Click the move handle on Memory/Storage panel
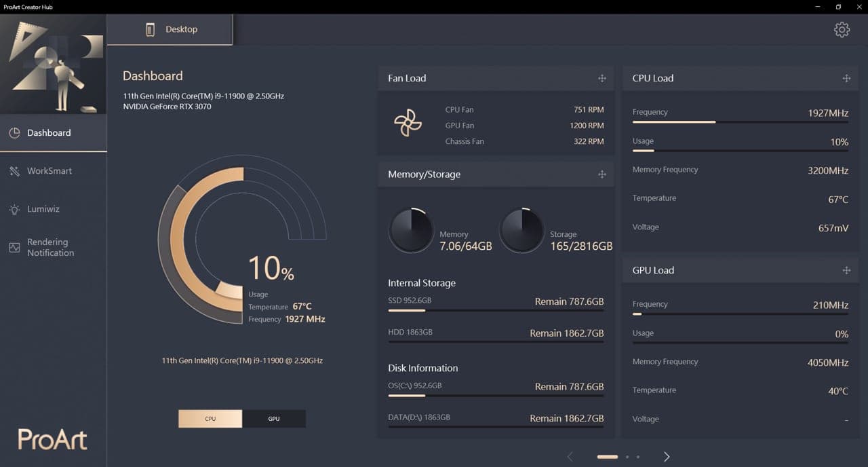 click(x=601, y=174)
